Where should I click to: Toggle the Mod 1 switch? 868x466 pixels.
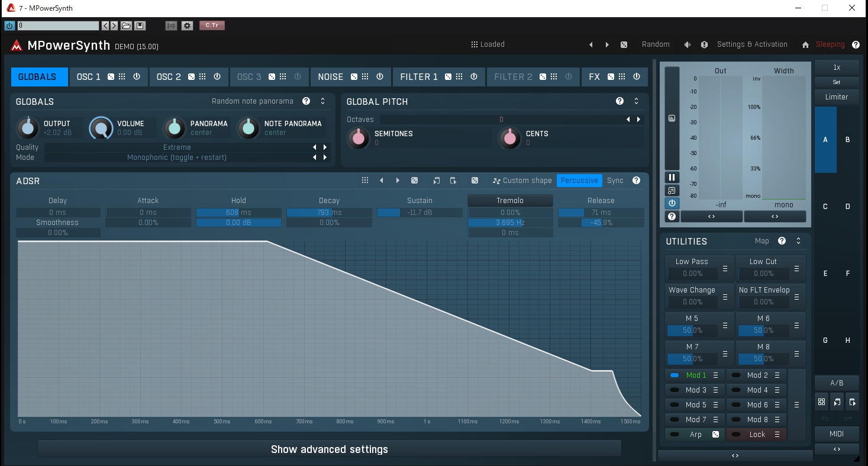(x=675, y=375)
